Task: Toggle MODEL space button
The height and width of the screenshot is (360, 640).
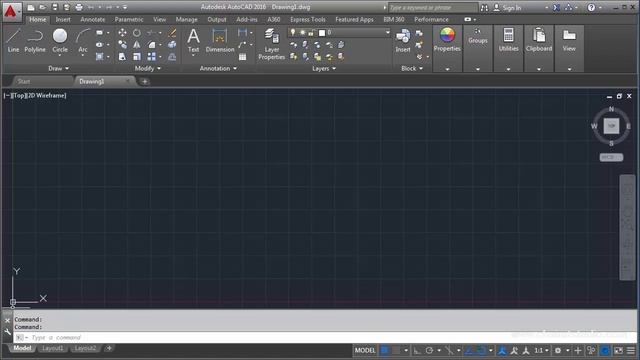Action: (365, 350)
